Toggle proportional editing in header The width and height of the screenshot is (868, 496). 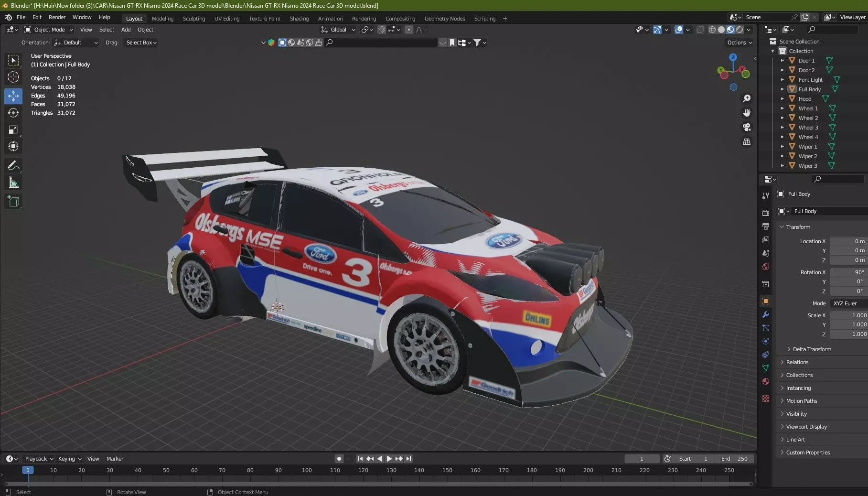pos(409,30)
